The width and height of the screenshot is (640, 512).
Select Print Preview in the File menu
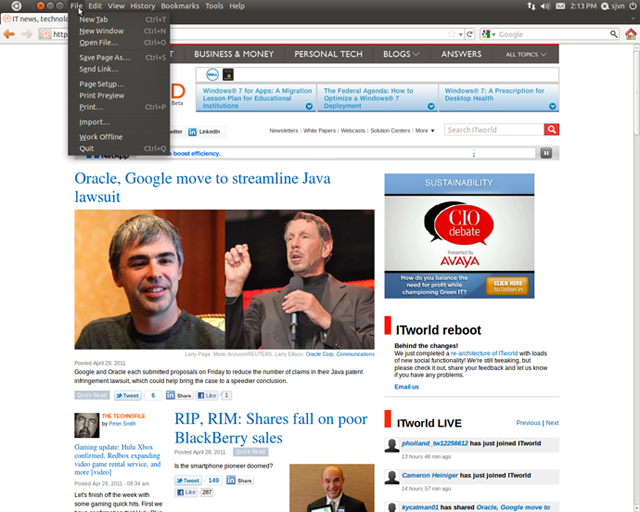pos(119,96)
